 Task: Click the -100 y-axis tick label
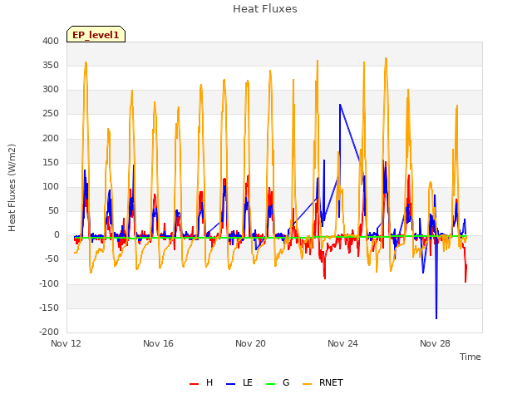coord(49,283)
